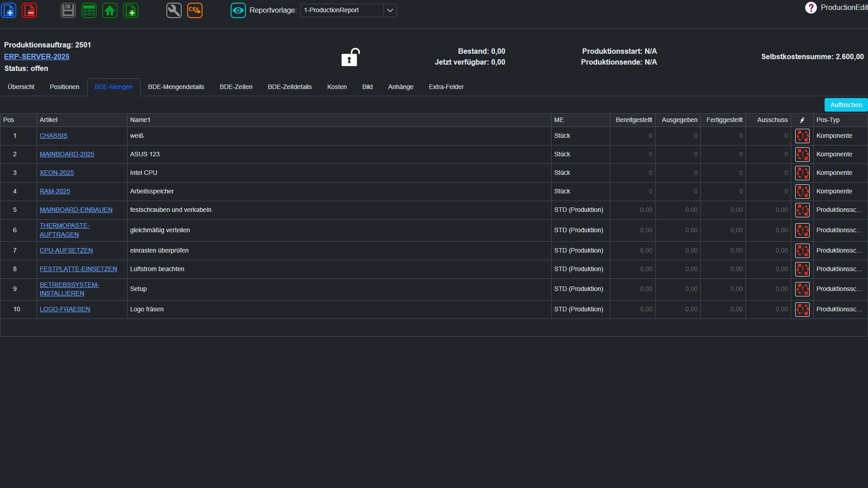Image resolution: width=868 pixels, height=488 pixels.
Task: Open the Positionen tab
Action: coord(64,87)
